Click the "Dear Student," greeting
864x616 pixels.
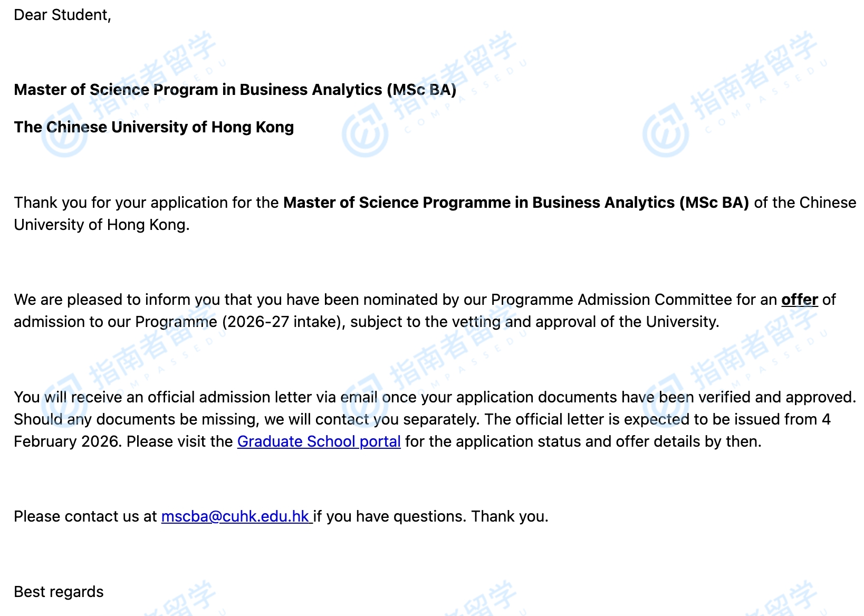click(62, 15)
